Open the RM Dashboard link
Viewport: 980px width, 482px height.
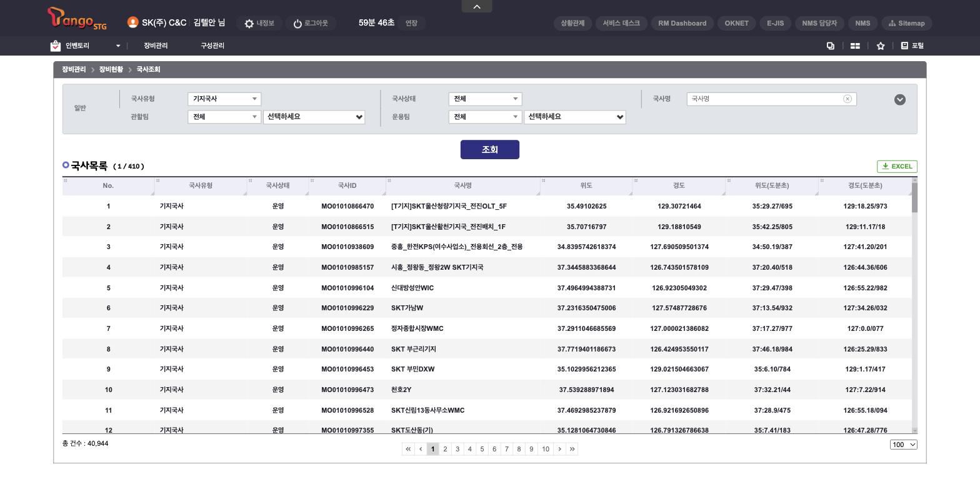[682, 23]
